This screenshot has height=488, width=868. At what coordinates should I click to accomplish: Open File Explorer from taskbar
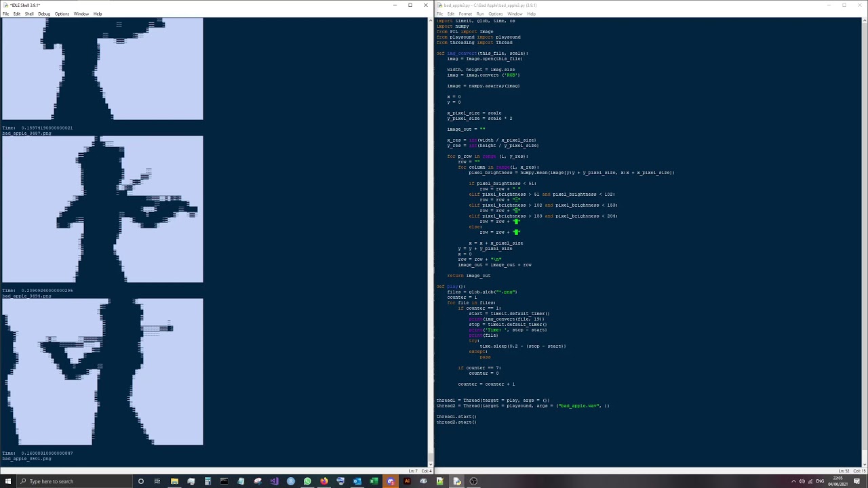click(x=174, y=481)
